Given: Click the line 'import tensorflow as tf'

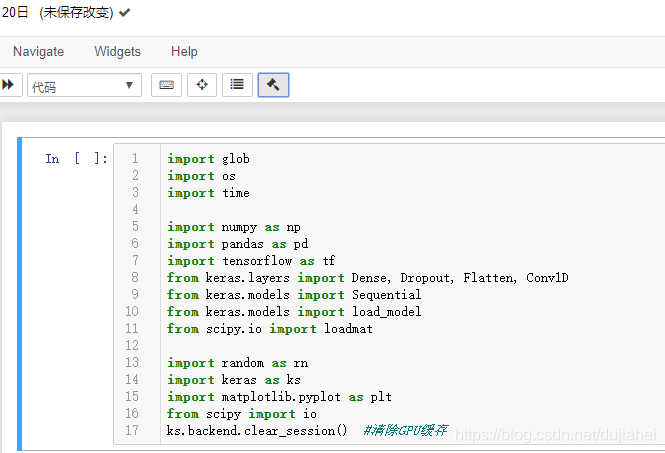Looking at the screenshot, I should coord(251,260).
